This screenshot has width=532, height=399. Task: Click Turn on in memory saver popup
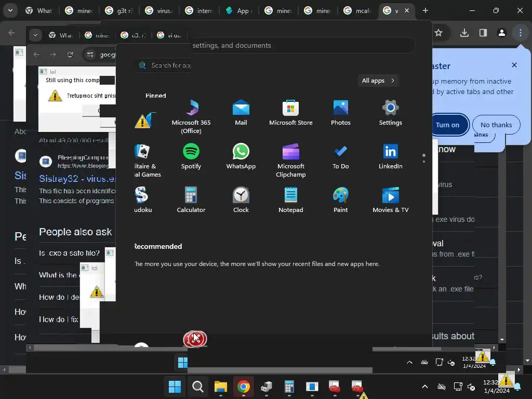(447, 125)
